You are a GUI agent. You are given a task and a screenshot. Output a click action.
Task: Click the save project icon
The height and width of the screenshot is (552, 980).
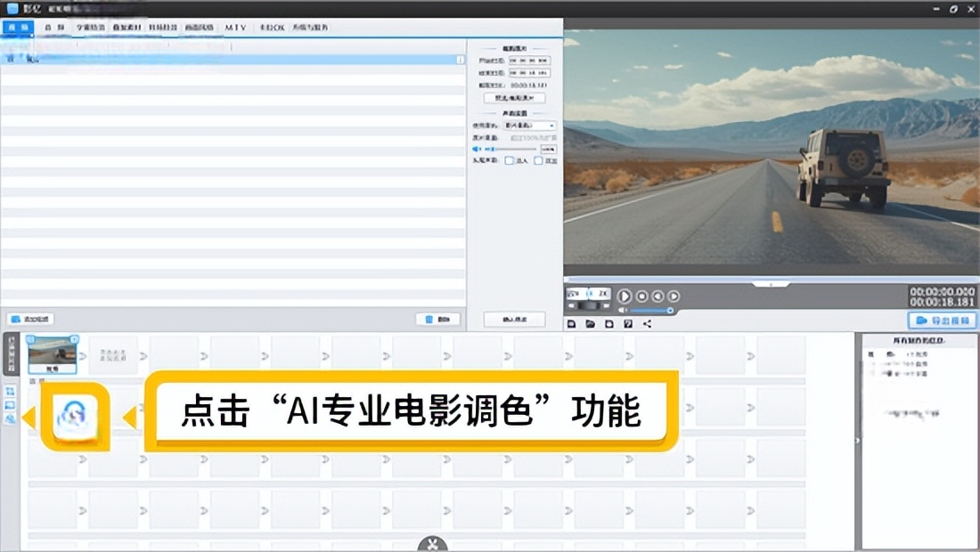coord(609,324)
